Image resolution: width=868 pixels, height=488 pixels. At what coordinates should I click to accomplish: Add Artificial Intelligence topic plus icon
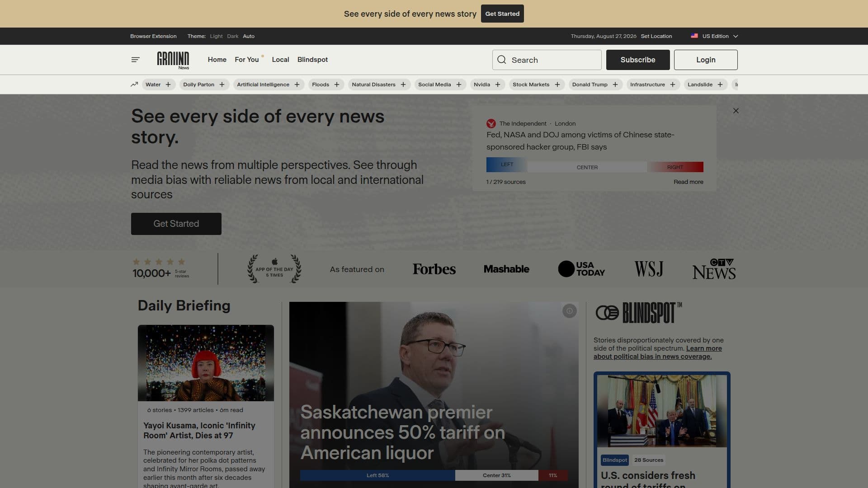[297, 84]
